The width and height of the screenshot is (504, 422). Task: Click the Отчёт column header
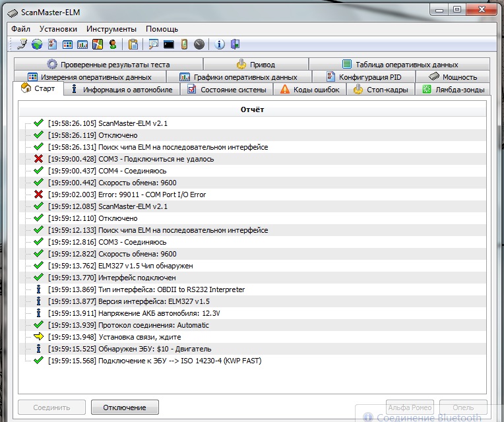click(252, 109)
